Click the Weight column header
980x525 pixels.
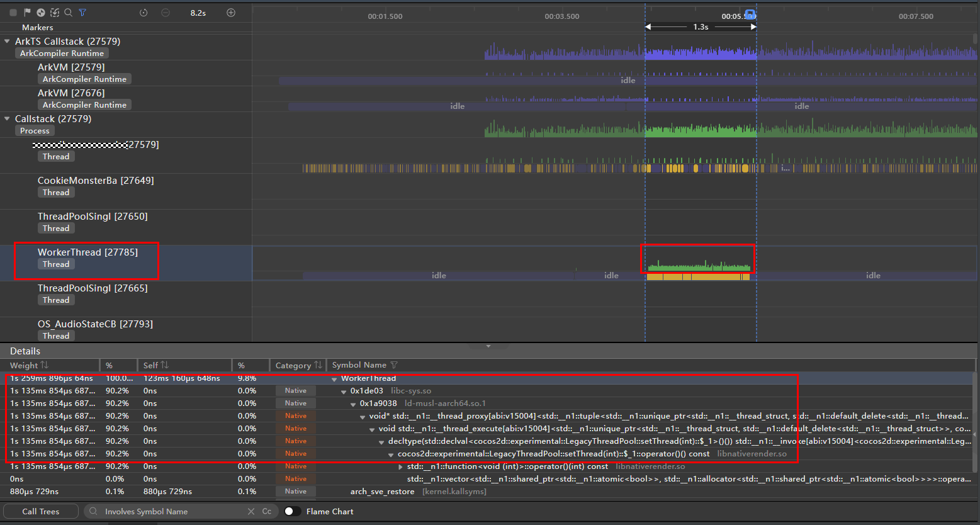tap(24, 365)
